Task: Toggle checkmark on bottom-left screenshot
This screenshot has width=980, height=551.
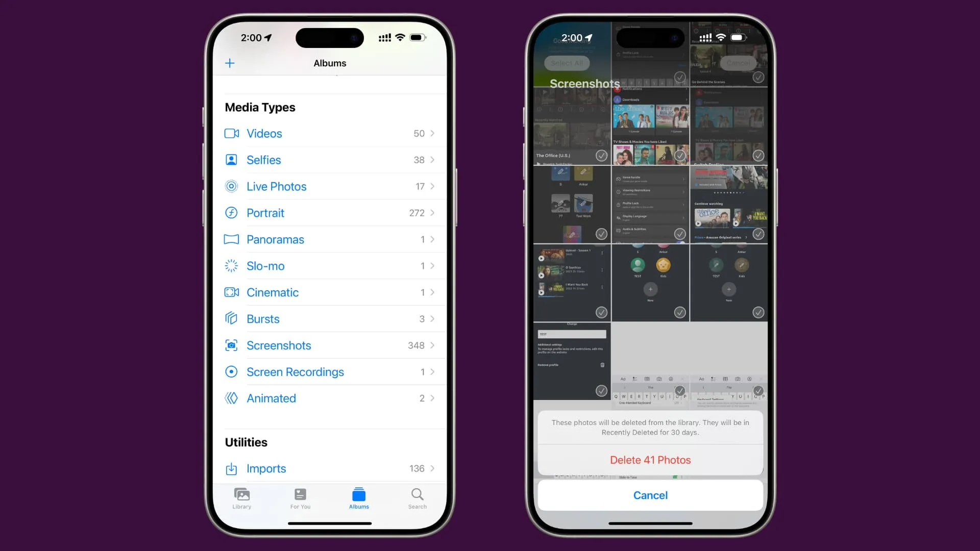Action: click(601, 391)
